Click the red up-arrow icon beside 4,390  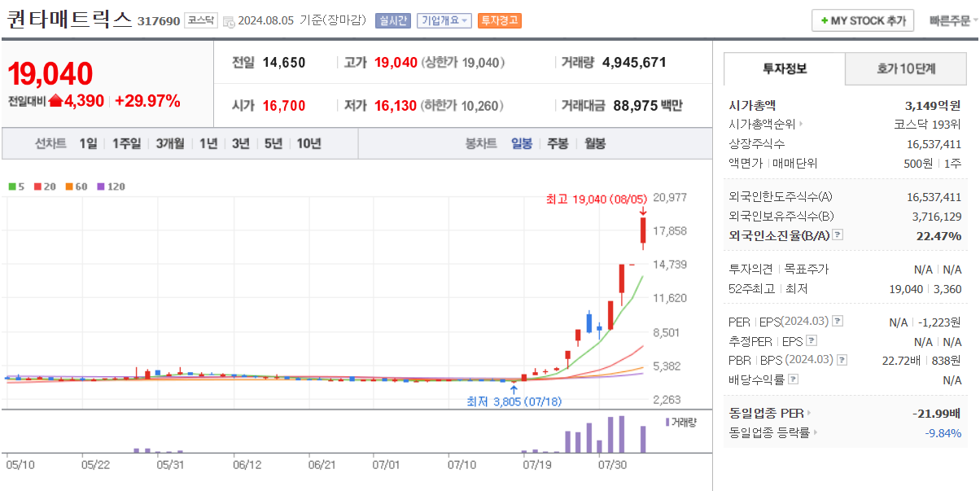56,101
